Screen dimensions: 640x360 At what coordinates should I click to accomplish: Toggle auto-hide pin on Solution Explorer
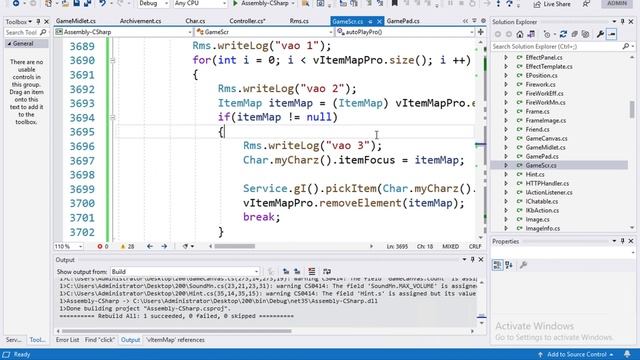[622, 21]
